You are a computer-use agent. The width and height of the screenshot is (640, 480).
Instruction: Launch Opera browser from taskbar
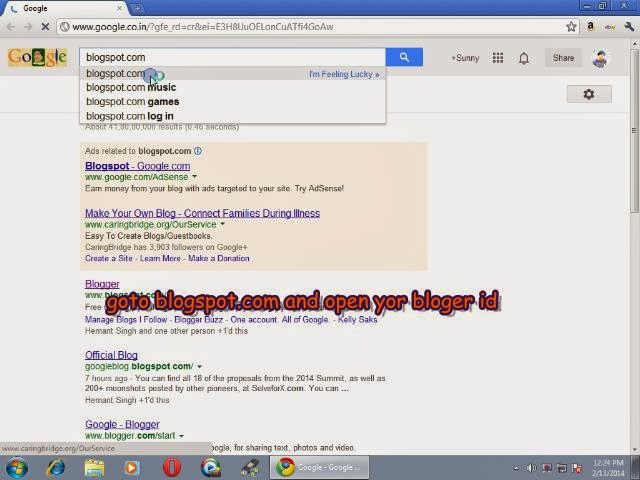172,467
